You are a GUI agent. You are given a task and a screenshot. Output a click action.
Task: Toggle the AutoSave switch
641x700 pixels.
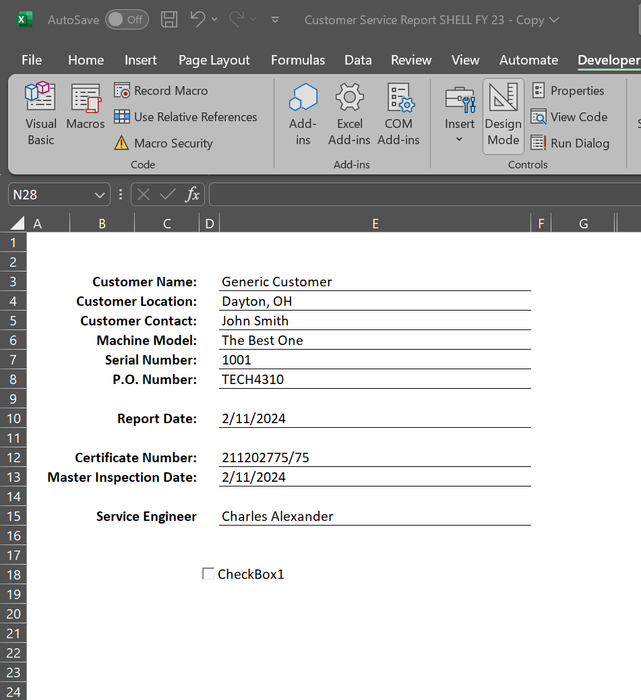[x=127, y=20]
